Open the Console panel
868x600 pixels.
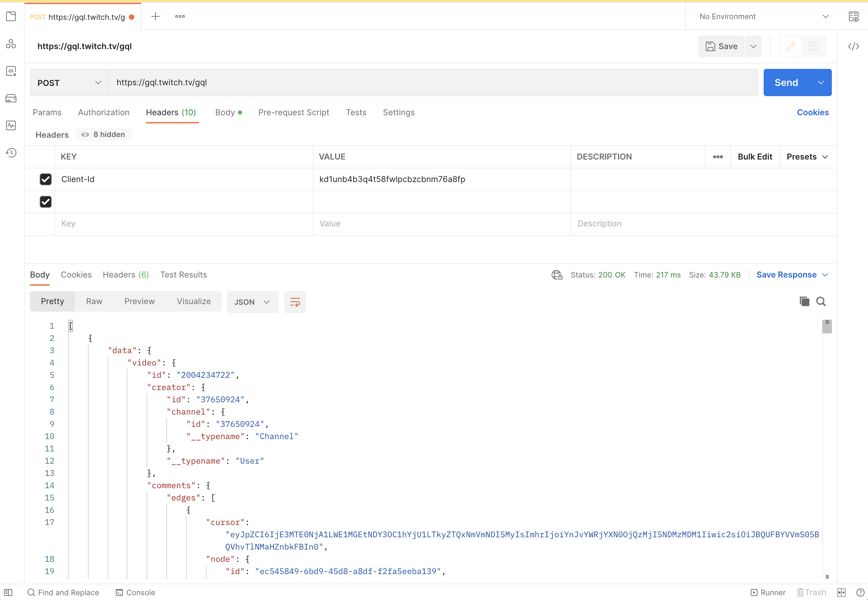click(135, 592)
